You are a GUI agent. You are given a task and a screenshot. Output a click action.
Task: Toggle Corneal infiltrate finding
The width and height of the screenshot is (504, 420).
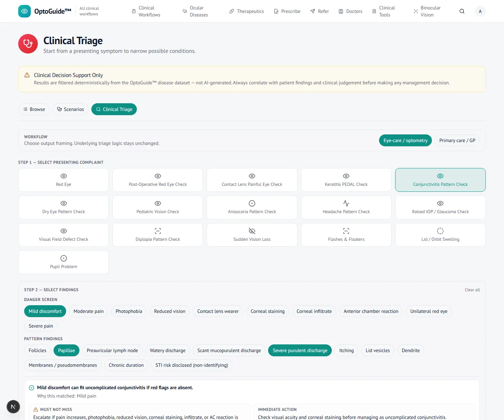[x=314, y=311]
